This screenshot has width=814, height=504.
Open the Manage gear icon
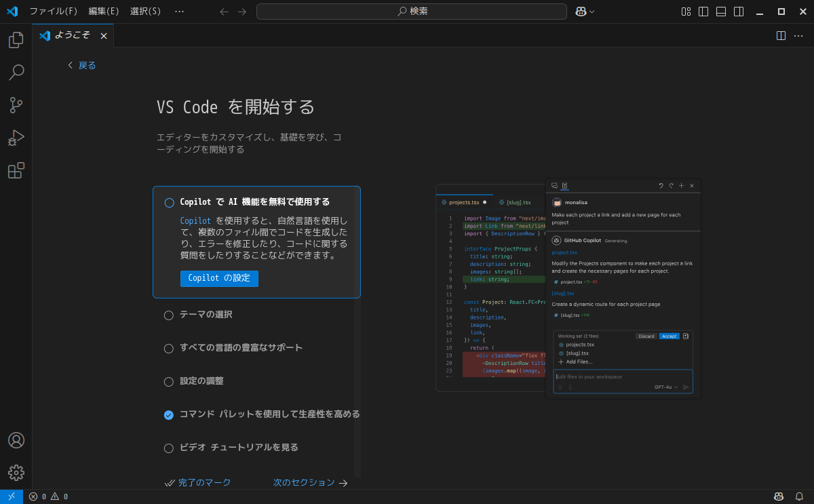coord(16,473)
